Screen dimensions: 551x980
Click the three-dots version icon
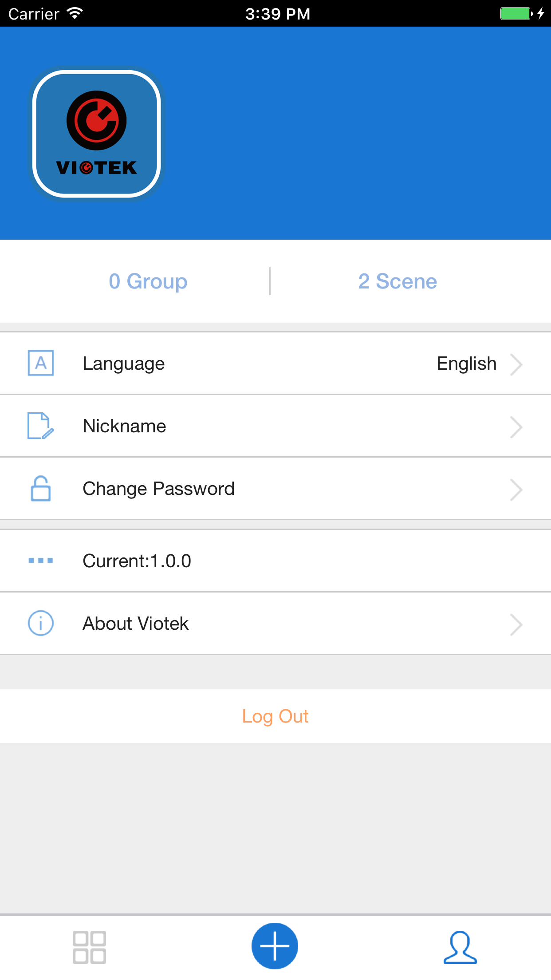click(41, 561)
